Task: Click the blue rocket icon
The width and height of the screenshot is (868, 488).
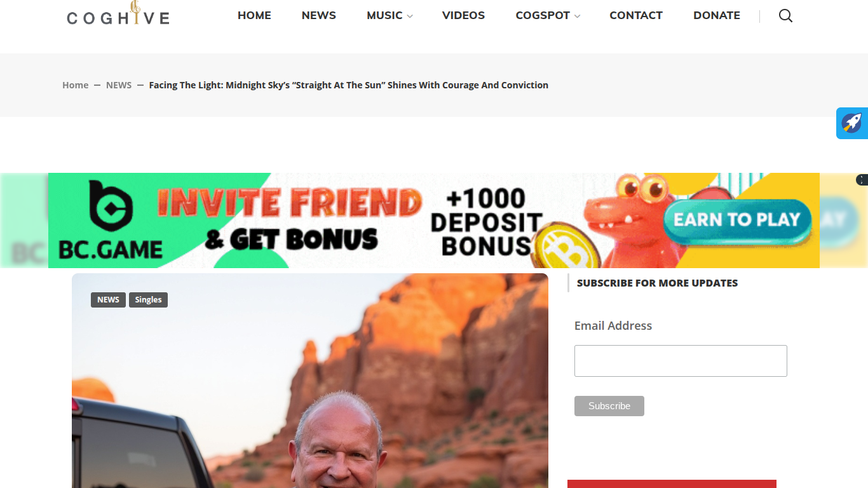Action: click(852, 123)
